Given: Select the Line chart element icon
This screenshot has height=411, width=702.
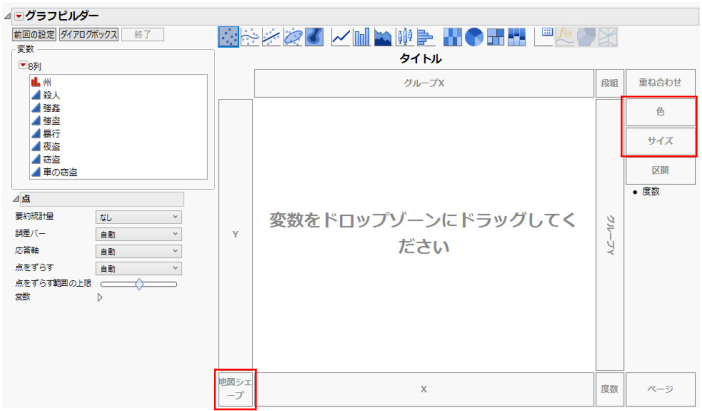Looking at the screenshot, I should pos(341,37).
